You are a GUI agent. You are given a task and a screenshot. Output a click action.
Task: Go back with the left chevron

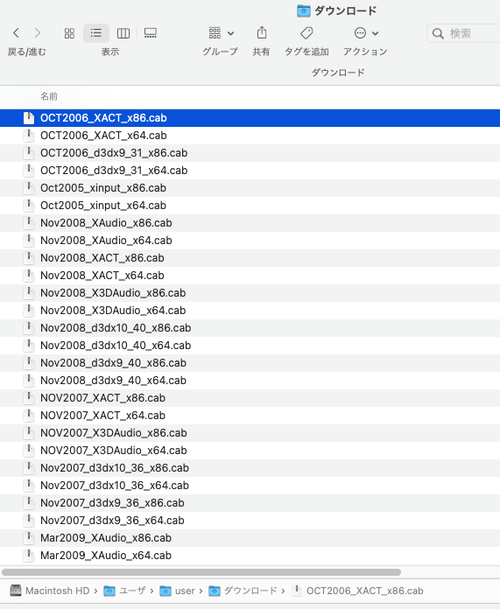(16, 33)
